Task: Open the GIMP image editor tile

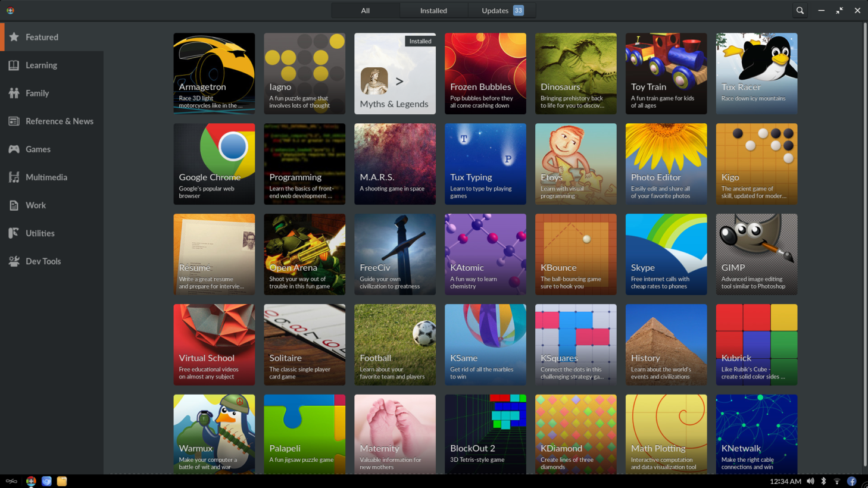Action: coord(757,255)
